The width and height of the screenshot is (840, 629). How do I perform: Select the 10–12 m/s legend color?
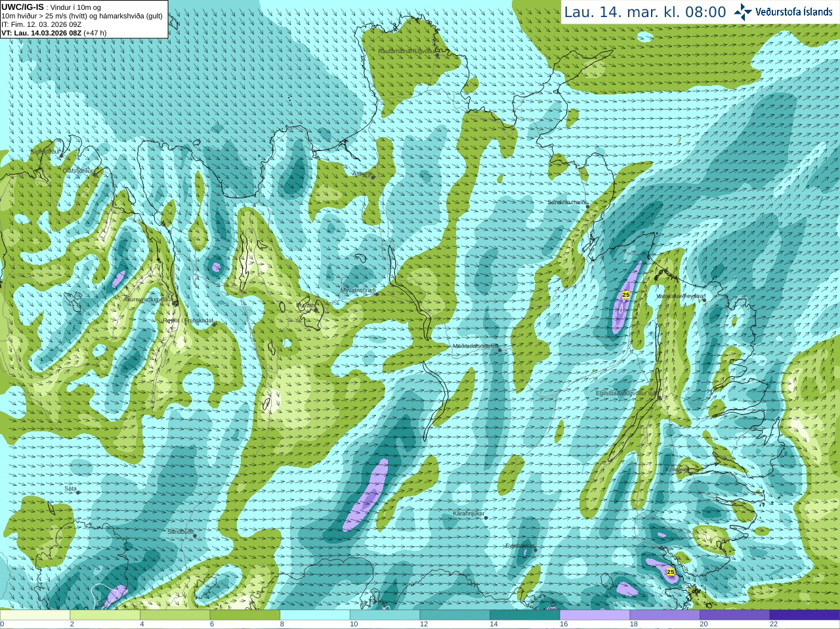tap(385, 615)
